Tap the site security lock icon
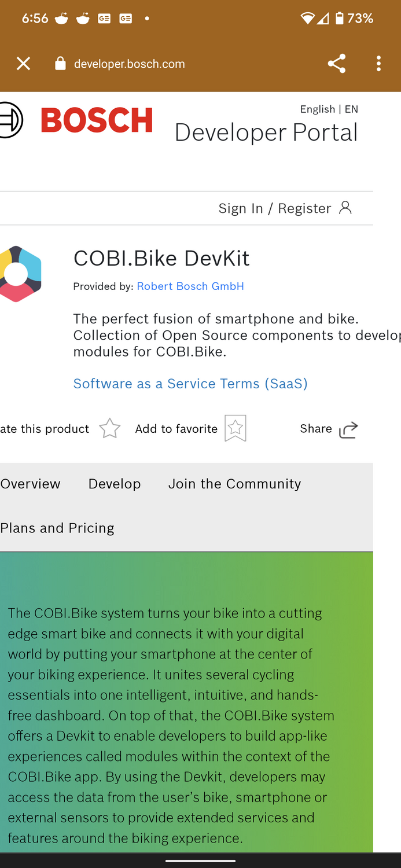The height and width of the screenshot is (868, 401). click(x=60, y=64)
